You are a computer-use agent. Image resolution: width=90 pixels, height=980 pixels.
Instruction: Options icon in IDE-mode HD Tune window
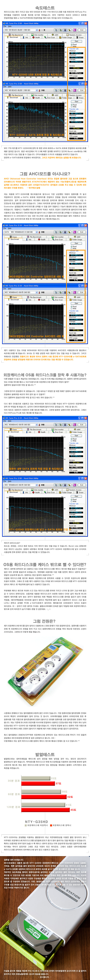tap(69, 232)
